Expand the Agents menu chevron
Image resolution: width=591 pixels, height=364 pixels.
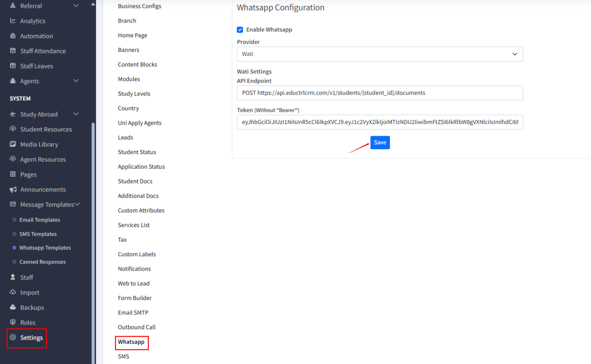click(76, 81)
